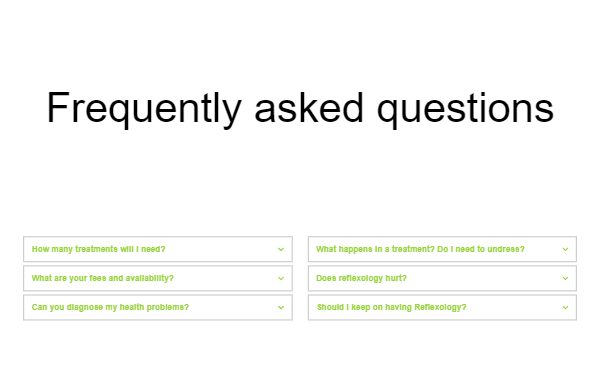Click chevron next to 'Can you diagnose my health problems?'
This screenshot has height=380, width=600.
click(x=281, y=307)
